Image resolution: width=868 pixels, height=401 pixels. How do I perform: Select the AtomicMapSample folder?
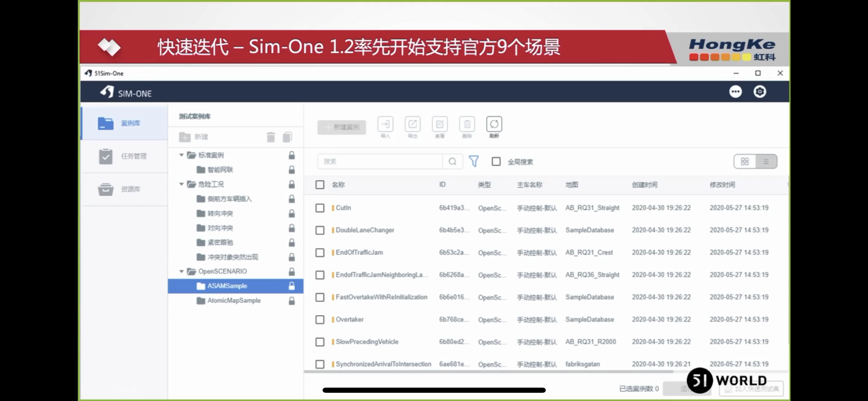click(233, 300)
